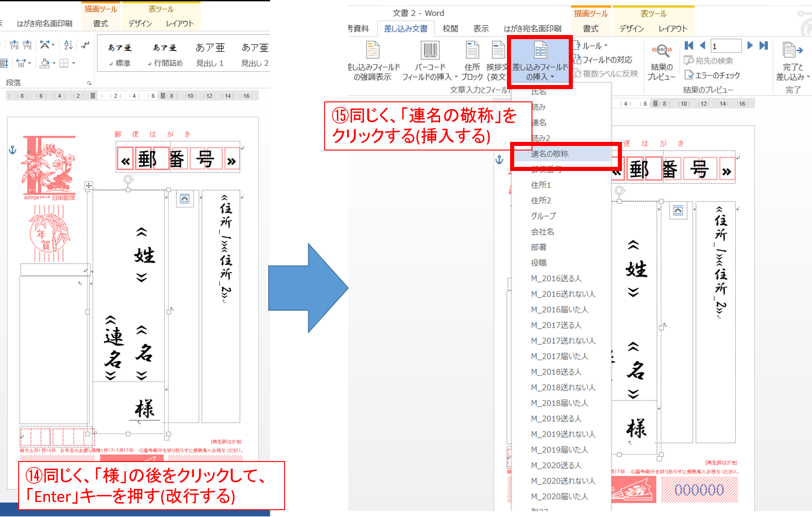812x517 pixels.
Task: Switch to the 校閲 ribbon tab
Action: [x=450, y=29]
